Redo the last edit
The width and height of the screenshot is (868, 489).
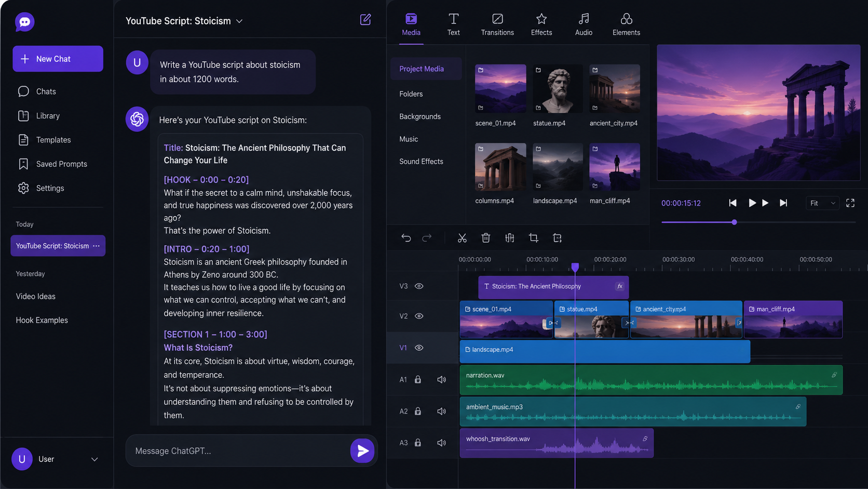coord(427,238)
